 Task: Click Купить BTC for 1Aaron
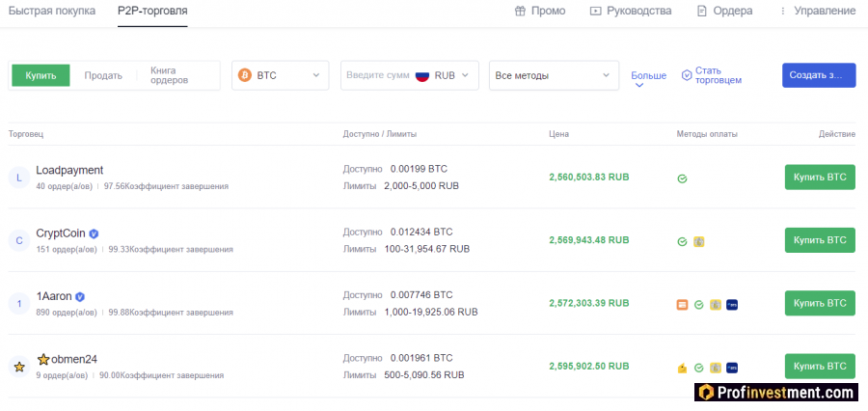(x=820, y=304)
